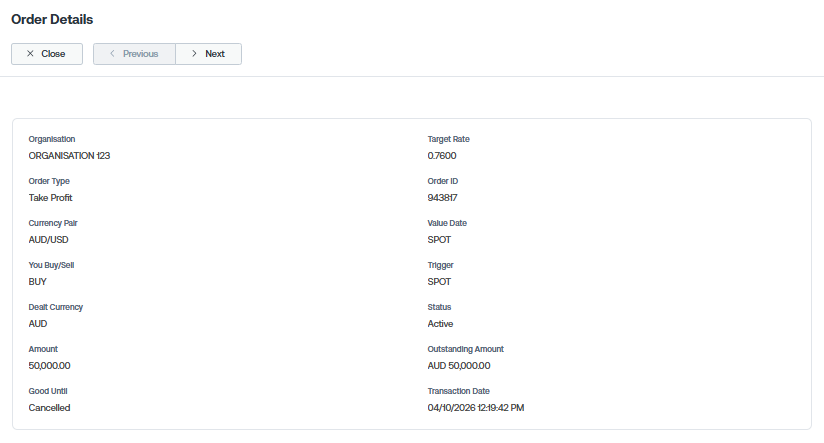Click the Dealt Currency label
This screenshot has height=443, width=824.
pos(56,307)
